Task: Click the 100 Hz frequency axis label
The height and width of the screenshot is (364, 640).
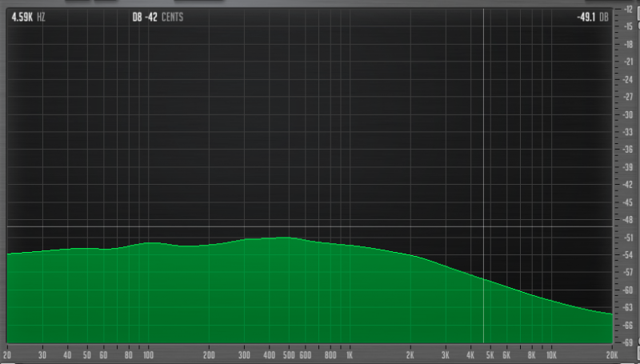Action: pyautogui.click(x=148, y=354)
